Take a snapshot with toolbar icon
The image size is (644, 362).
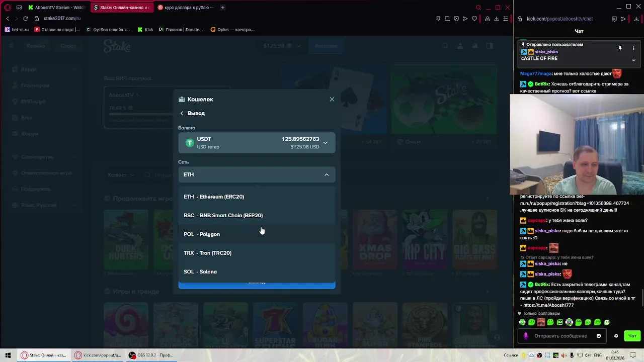(x=447, y=19)
